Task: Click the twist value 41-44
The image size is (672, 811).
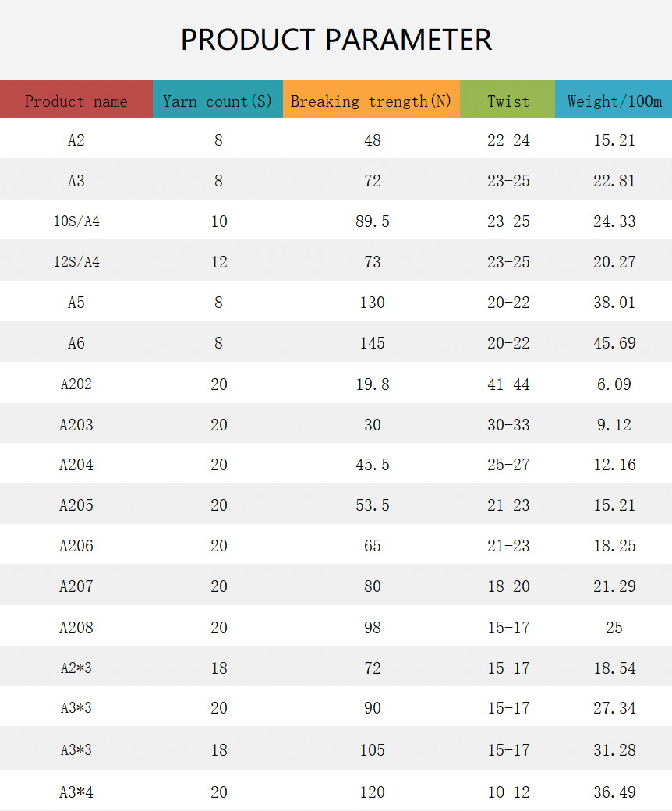Action: [508, 384]
